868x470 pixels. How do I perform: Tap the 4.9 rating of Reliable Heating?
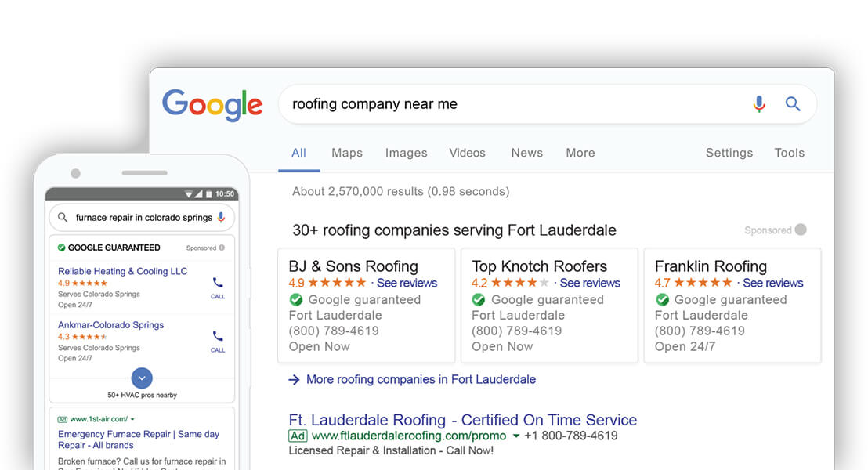click(x=82, y=283)
